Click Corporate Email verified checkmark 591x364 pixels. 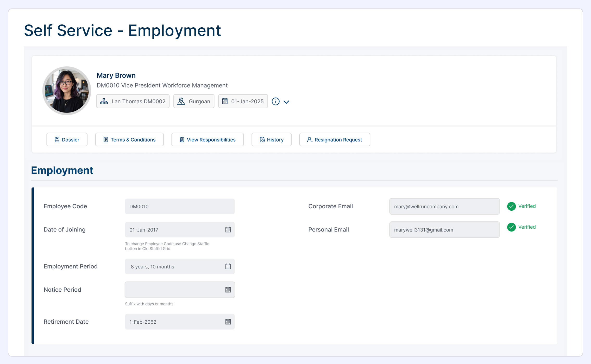[511, 206]
